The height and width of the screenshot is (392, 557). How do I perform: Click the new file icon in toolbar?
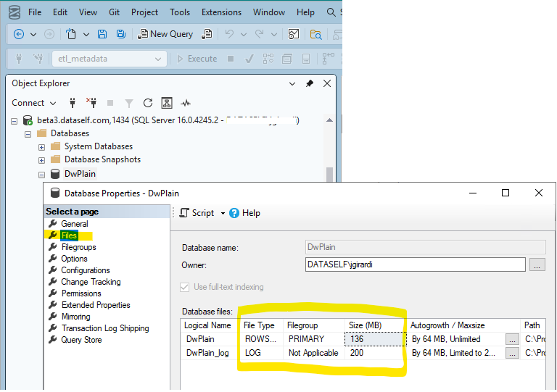(71, 34)
